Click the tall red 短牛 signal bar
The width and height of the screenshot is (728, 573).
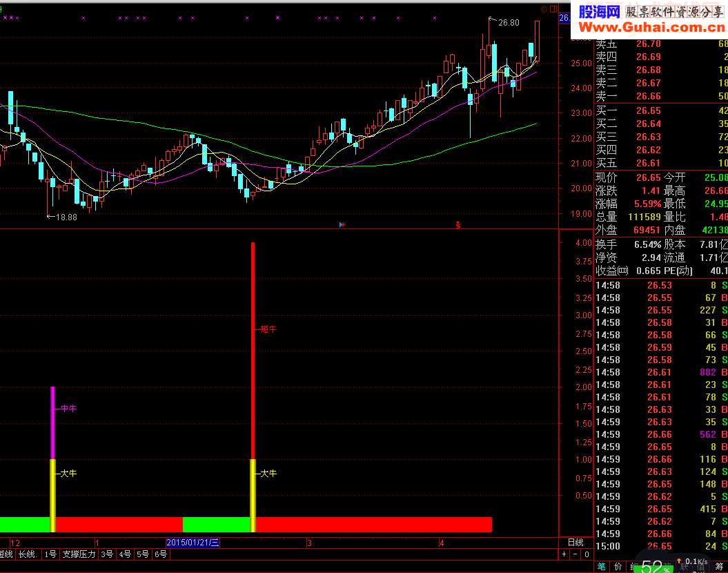pyautogui.click(x=253, y=351)
